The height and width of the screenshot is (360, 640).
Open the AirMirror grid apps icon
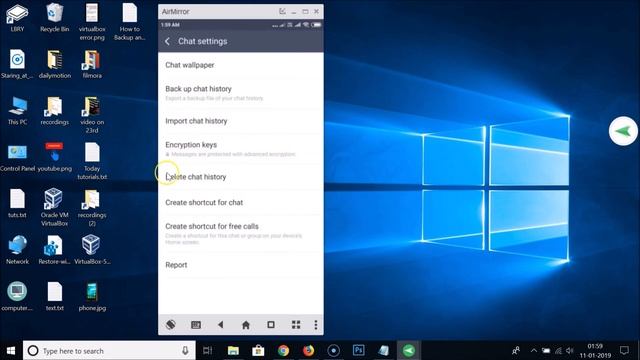[296, 325]
